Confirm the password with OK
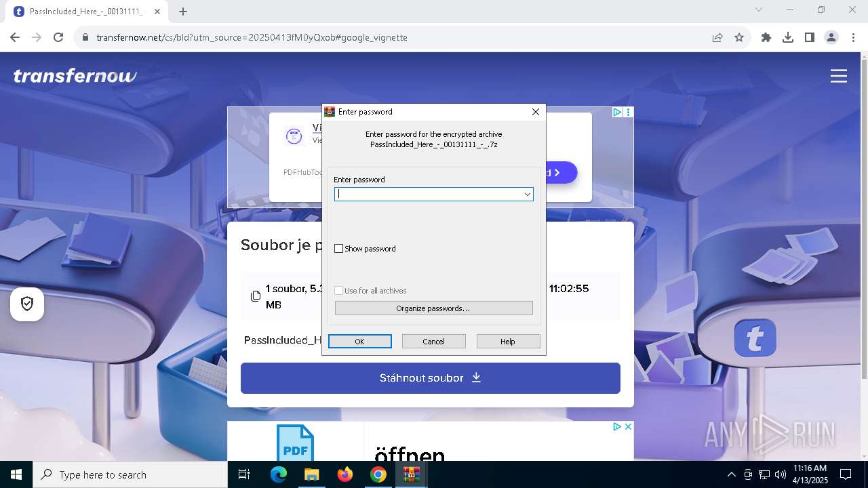This screenshot has width=868, height=488. coord(360,342)
